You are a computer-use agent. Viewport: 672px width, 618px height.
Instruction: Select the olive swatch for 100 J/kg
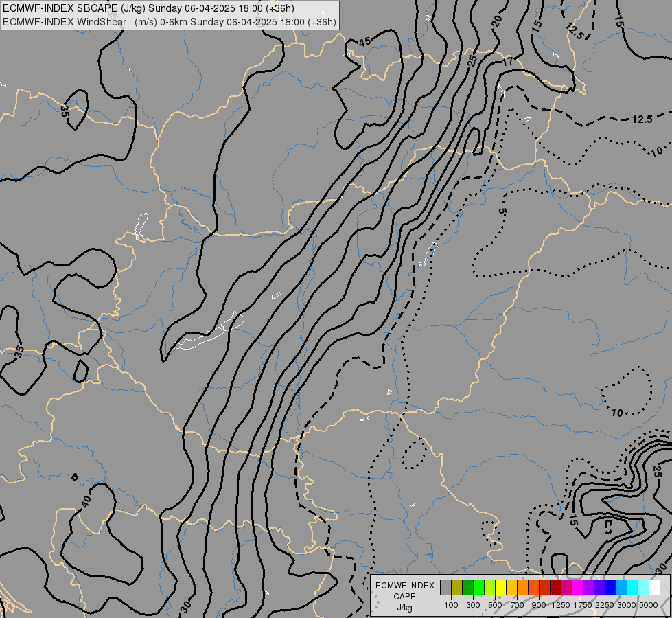[x=457, y=587]
